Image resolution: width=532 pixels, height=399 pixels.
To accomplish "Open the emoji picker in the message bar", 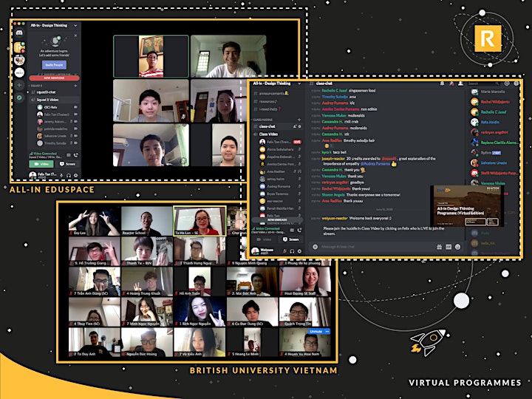I will click(457, 247).
